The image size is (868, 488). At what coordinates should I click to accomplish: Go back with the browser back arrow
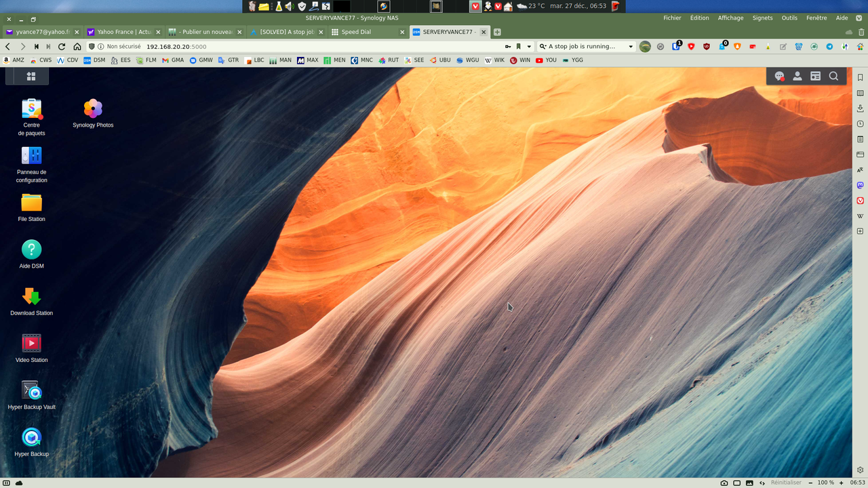7,47
